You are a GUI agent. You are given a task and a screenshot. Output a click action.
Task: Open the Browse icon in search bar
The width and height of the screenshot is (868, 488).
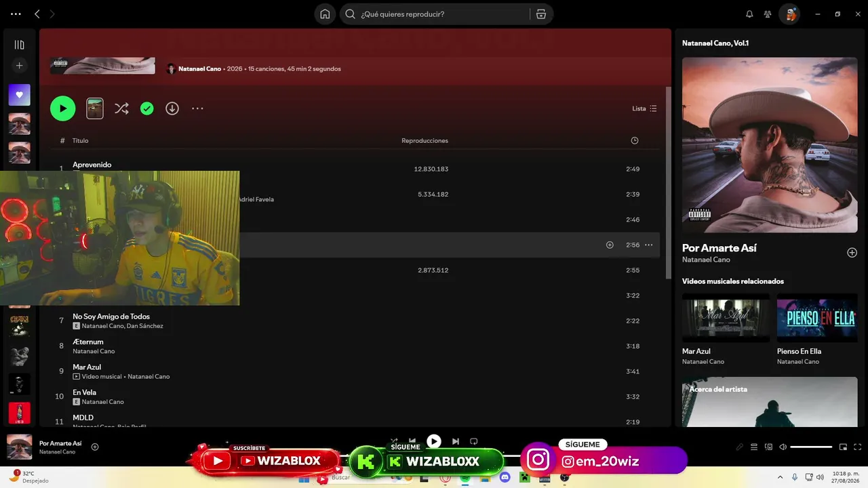pos(540,14)
